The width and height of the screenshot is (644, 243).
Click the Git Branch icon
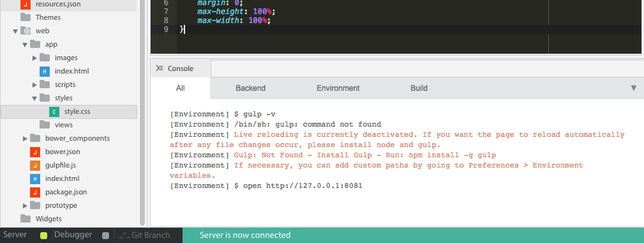pyautogui.click(x=123, y=235)
